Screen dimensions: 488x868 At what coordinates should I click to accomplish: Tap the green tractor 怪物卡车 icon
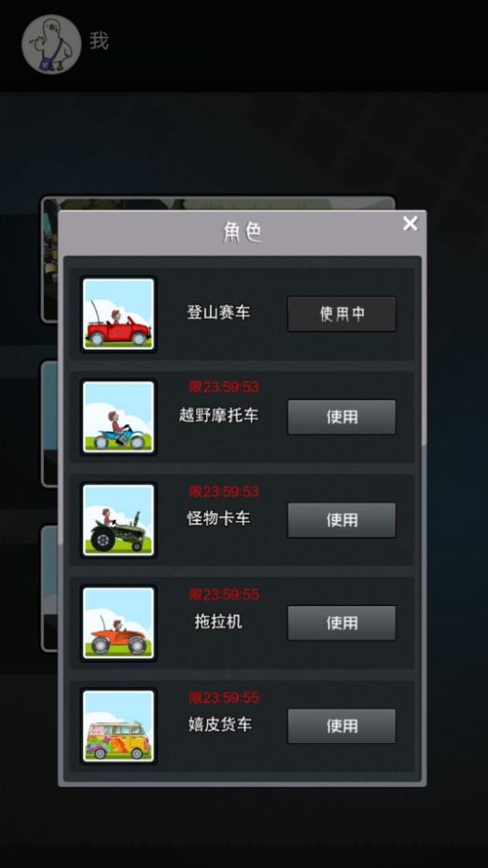pyautogui.click(x=119, y=520)
